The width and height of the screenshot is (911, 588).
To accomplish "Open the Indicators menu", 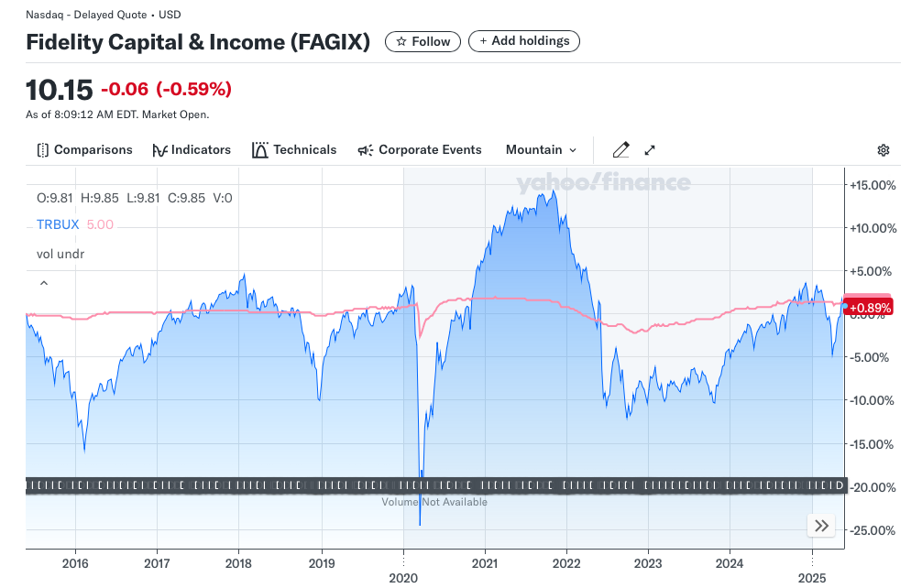I will tap(192, 150).
